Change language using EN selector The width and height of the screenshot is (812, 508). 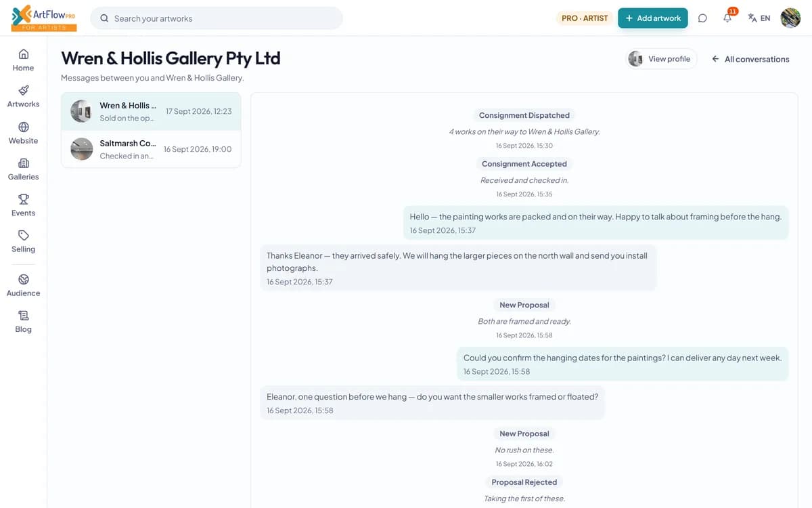pos(759,18)
